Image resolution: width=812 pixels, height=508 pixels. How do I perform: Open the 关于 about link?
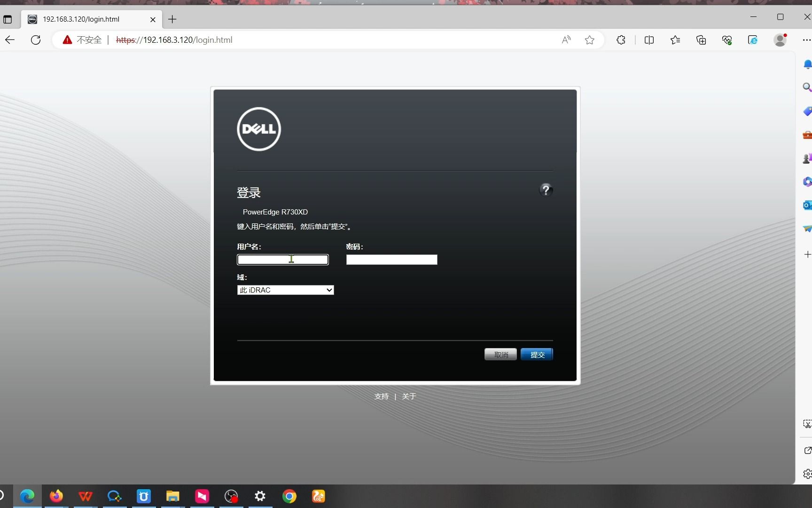409,397
